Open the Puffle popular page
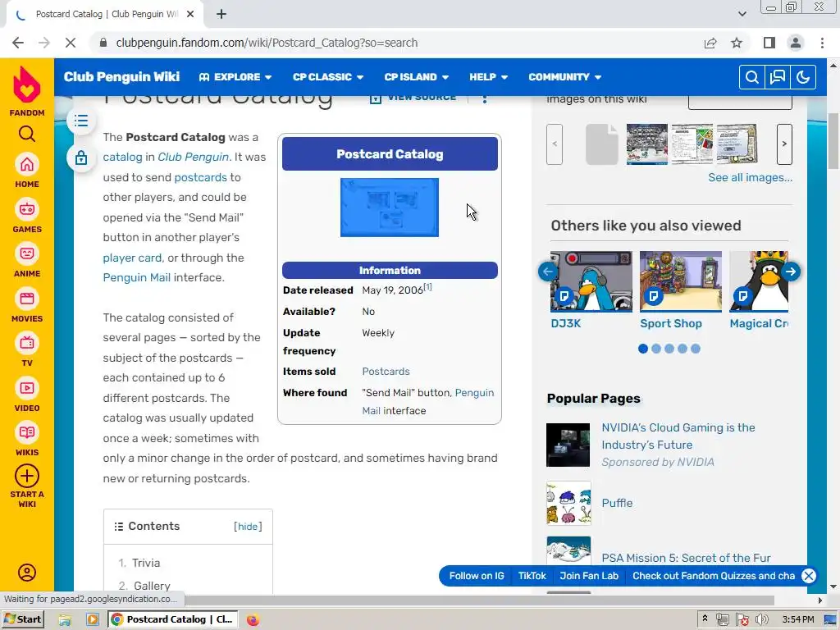 pyautogui.click(x=617, y=503)
